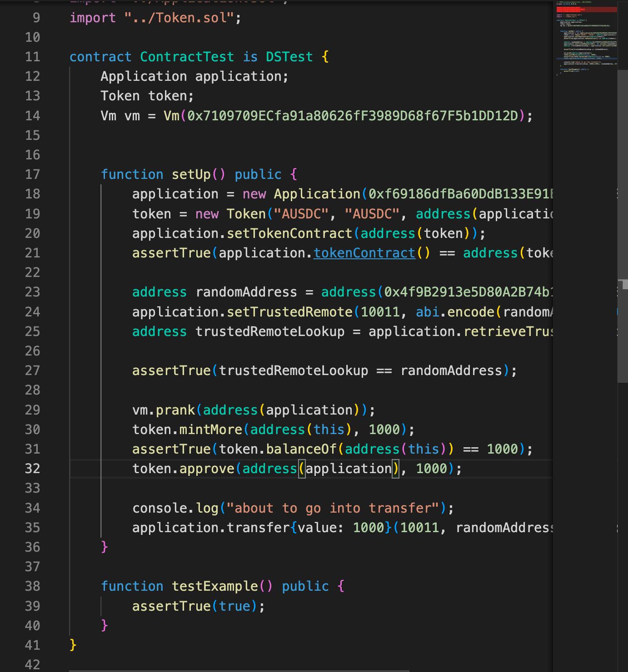Click the pink closing brace on line 40
This screenshot has height=672, width=628.
tap(105, 625)
